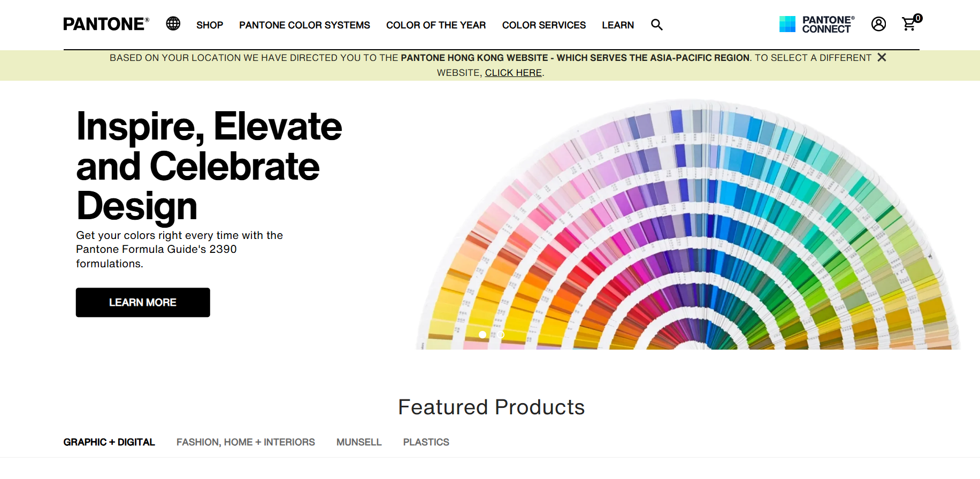This screenshot has height=479, width=980.
Task: Open the Shop menu
Action: tap(210, 25)
